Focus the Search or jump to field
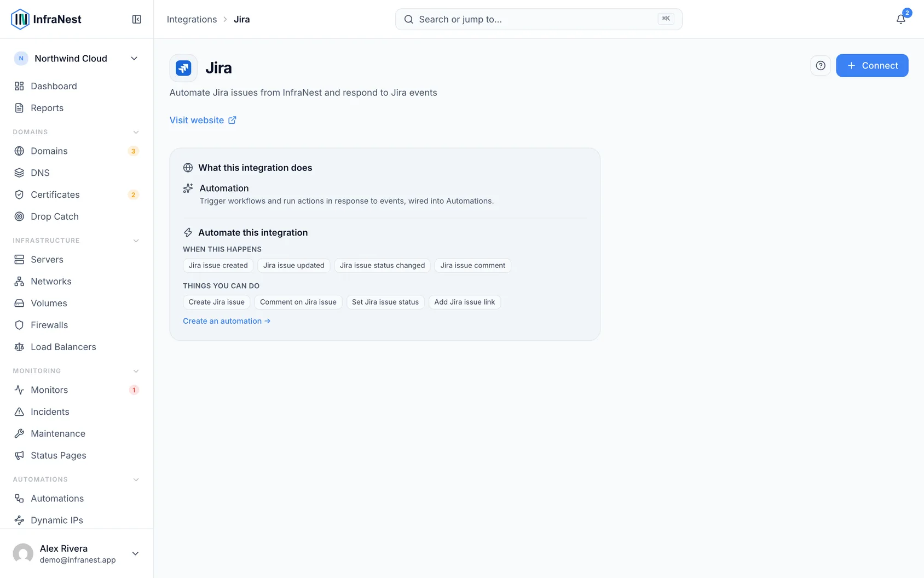 [x=539, y=19]
